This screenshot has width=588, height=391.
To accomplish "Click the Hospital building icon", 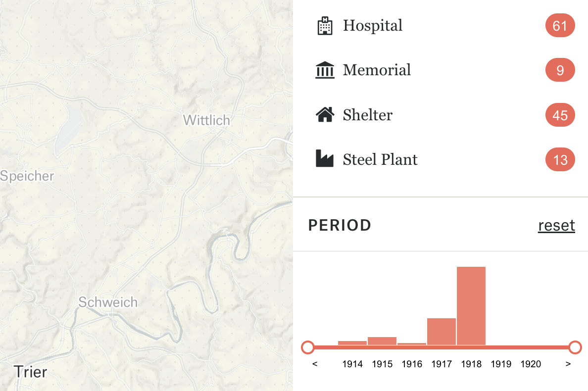I will coord(325,26).
